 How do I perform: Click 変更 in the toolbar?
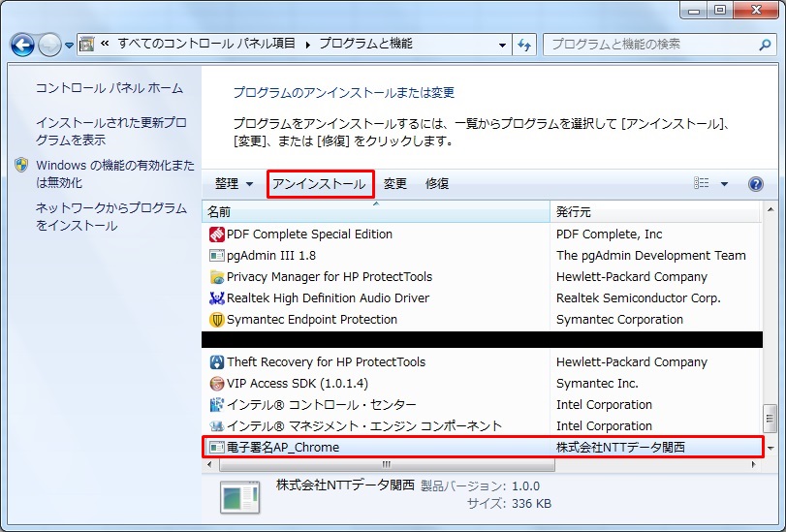[395, 184]
